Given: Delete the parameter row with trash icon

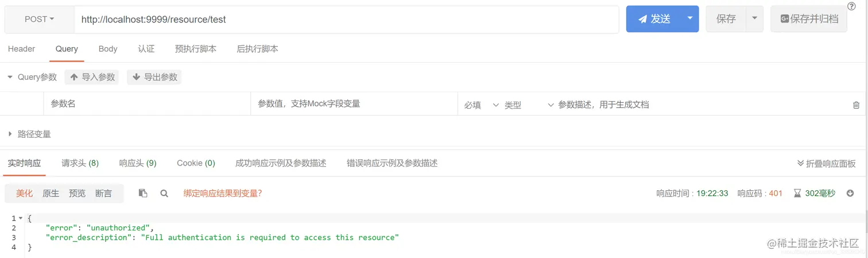Looking at the screenshot, I should click(x=856, y=105).
